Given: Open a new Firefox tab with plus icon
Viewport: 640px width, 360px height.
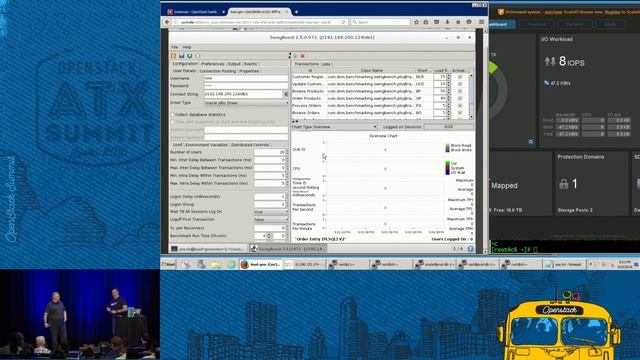Looking at the screenshot, I should (296, 12).
